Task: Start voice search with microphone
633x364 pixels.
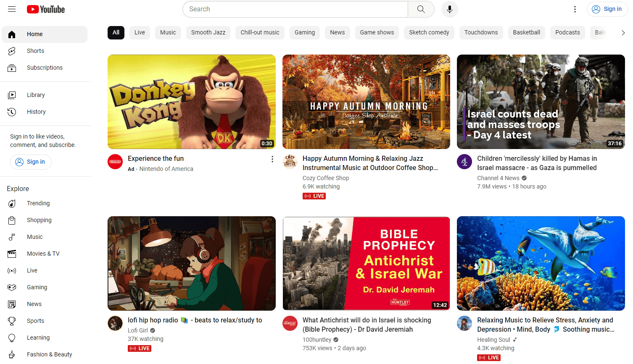Action: pyautogui.click(x=449, y=9)
